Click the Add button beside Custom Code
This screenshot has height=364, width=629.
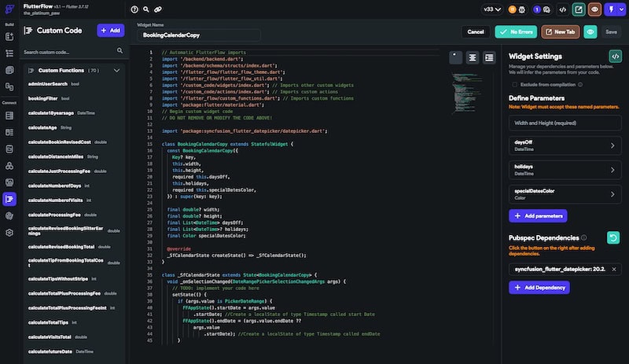pyautogui.click(x=111, y=31)
